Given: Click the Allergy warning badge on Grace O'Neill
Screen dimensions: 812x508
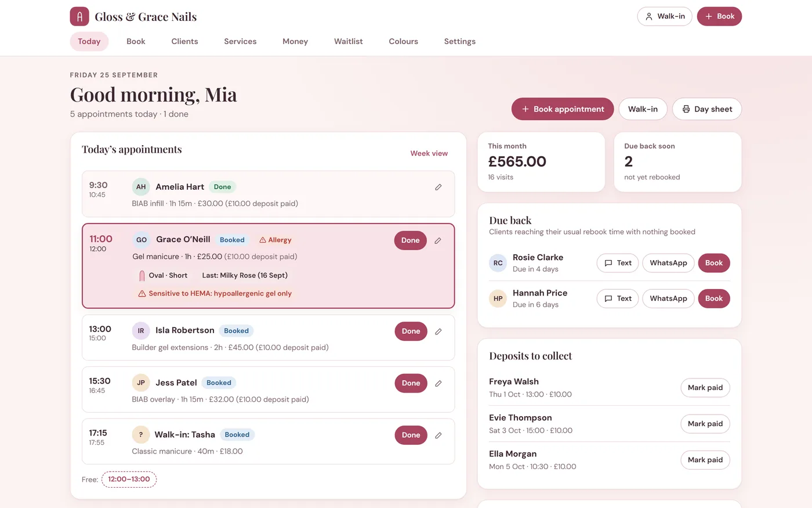Looking at the screenshot, I should (x=275, y=240).
